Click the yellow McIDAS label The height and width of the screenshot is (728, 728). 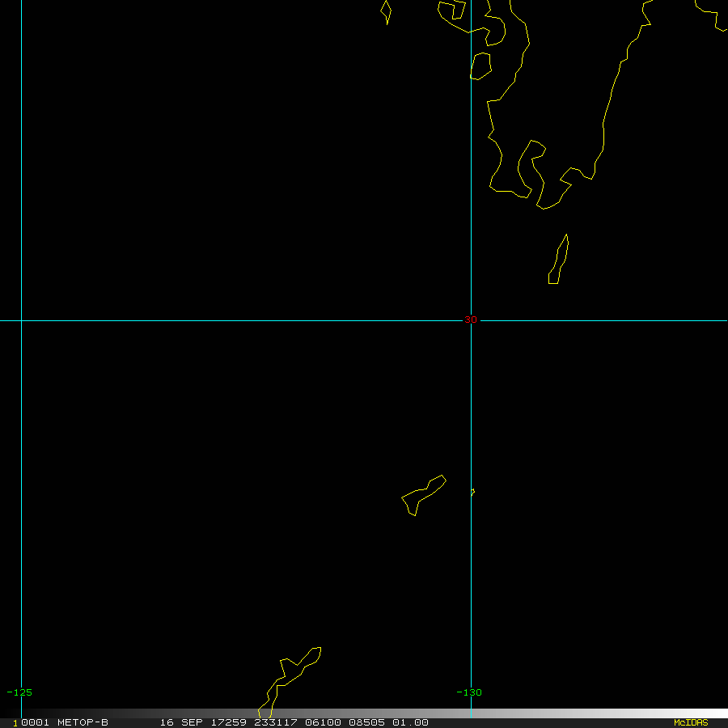[691, 722]
